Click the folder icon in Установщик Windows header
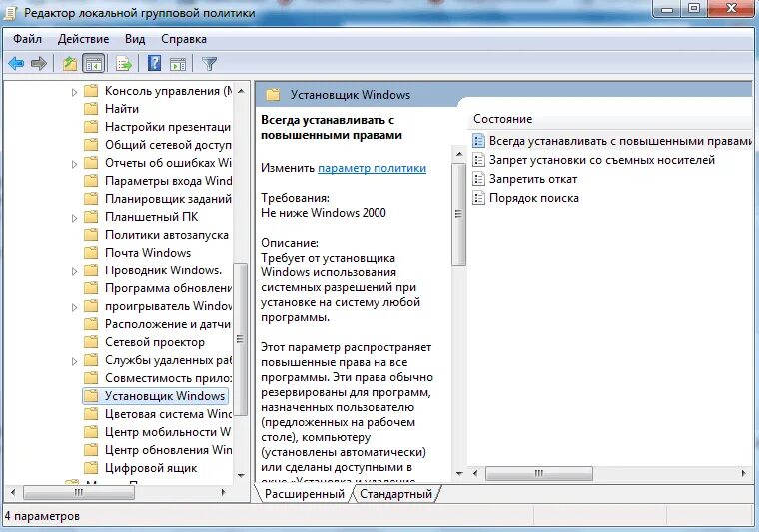759x532 pixels. coord(273,94)
